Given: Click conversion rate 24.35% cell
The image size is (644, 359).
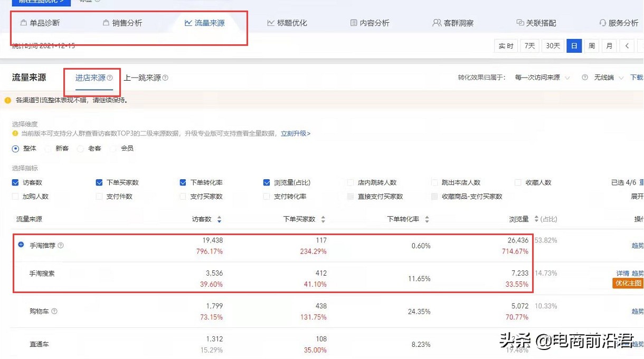Looking at the screenshot, I should (419, 312).
